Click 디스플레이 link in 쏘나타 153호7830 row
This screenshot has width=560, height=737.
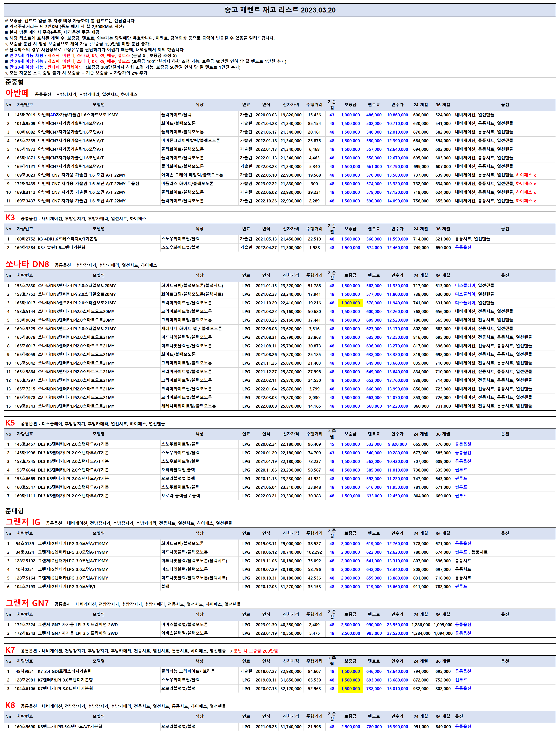tap(465, 285)
